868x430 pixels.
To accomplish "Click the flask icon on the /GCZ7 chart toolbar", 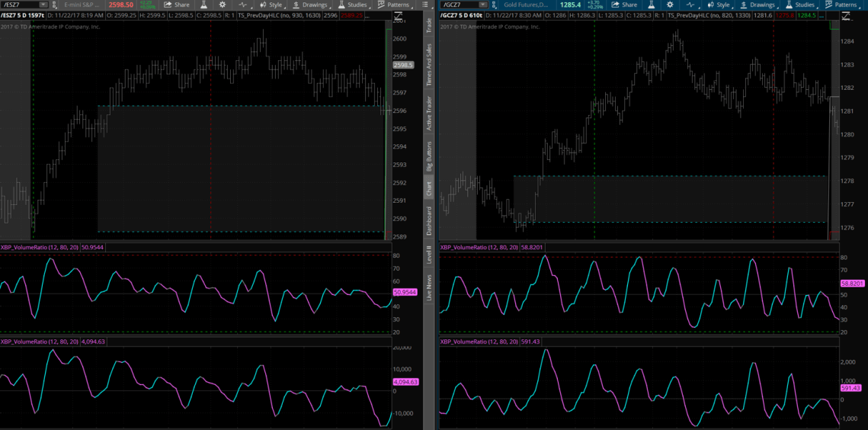I will coord(652,5).
